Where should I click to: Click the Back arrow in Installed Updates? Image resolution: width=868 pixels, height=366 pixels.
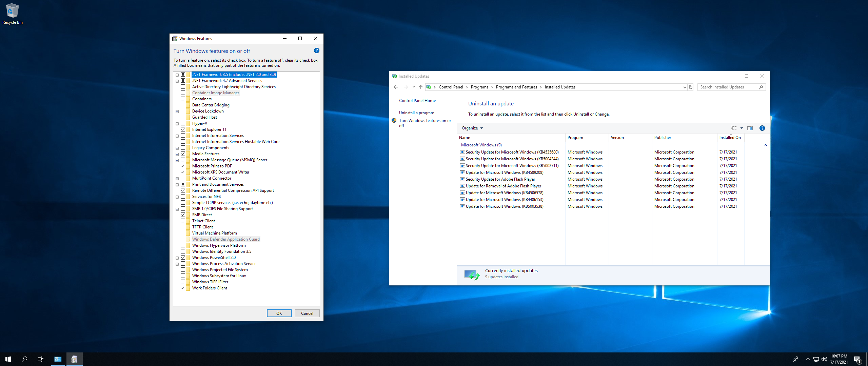(396, 87)
